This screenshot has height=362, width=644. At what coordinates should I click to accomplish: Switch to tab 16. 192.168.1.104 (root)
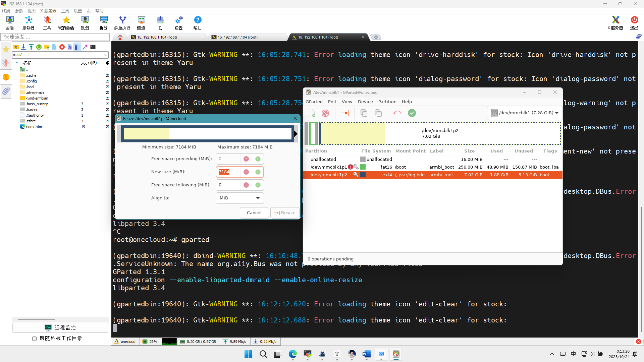(237, 37)
